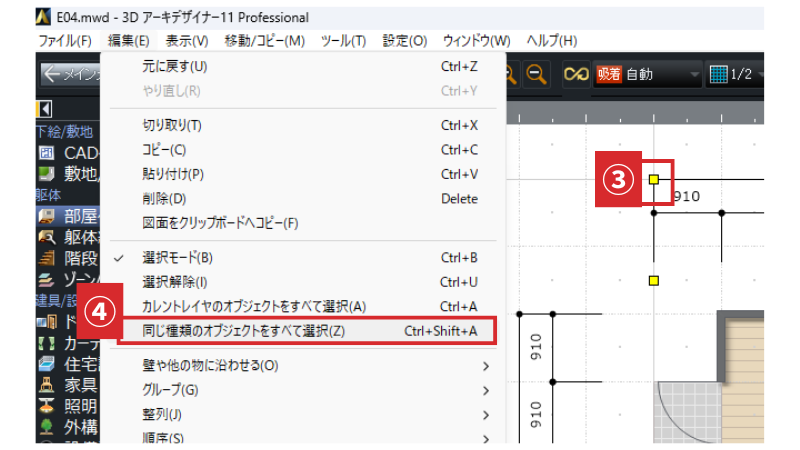The height and width of the screenshot is (450, 800).
Task: Click the gray tiled floor area
Action: 689,413
